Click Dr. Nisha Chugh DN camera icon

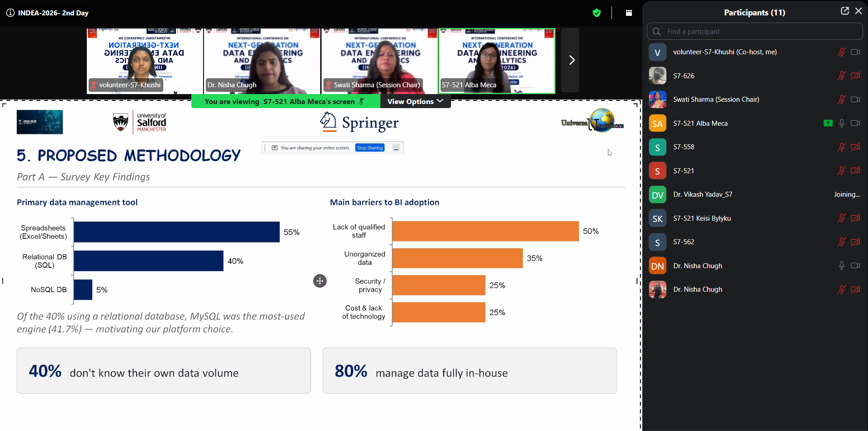855,265
